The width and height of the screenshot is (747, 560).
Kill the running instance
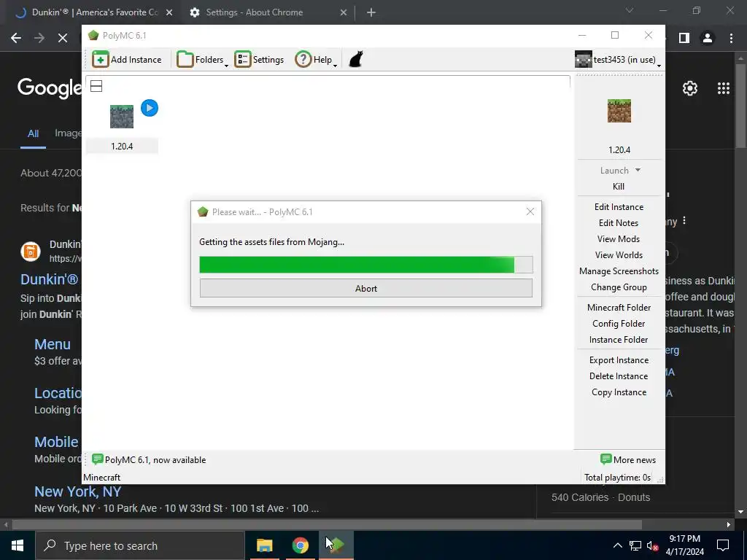click(x=619, y=186)
